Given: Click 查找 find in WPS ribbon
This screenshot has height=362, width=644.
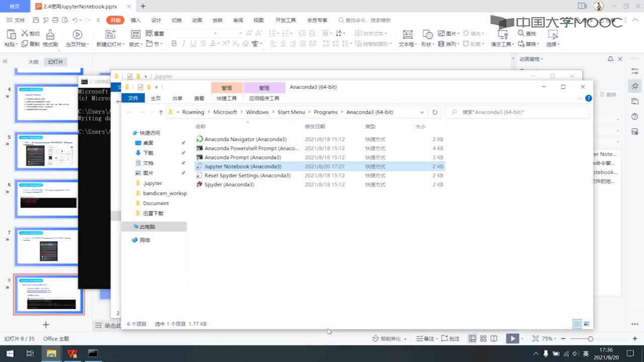Looking at the screenshot, I should 527,34.
